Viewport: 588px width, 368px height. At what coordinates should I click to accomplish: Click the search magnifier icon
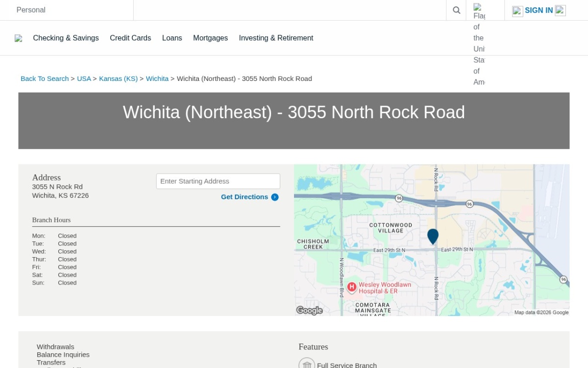click(456, 10)
